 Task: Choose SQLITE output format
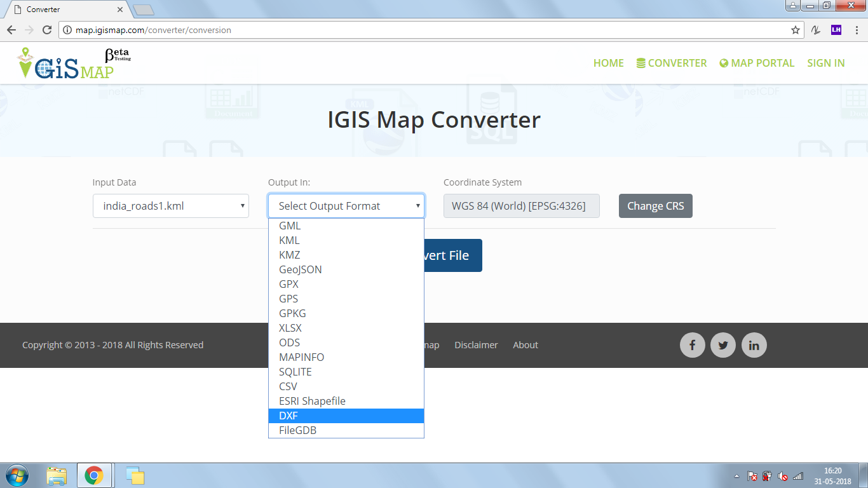tap(346, 372)
